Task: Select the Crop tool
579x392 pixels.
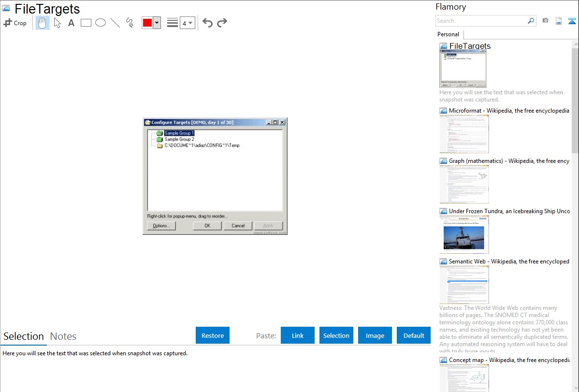Action: (x=15, y=23)
